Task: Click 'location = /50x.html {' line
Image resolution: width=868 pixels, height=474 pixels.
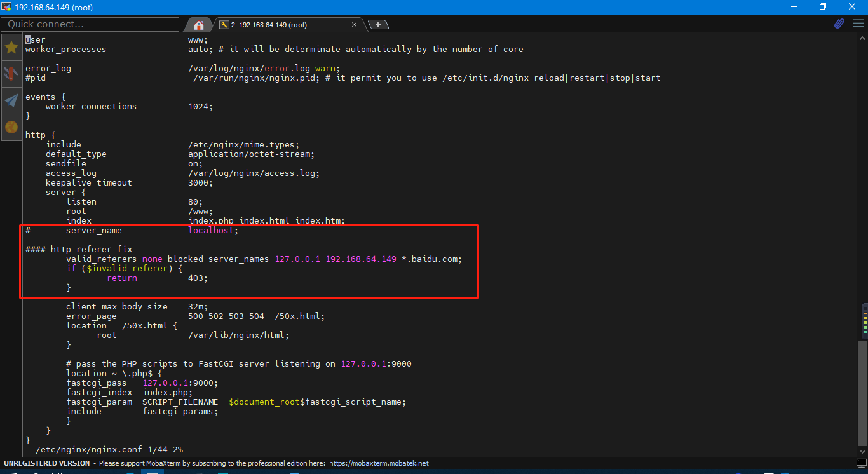Action: coord(122,325)
